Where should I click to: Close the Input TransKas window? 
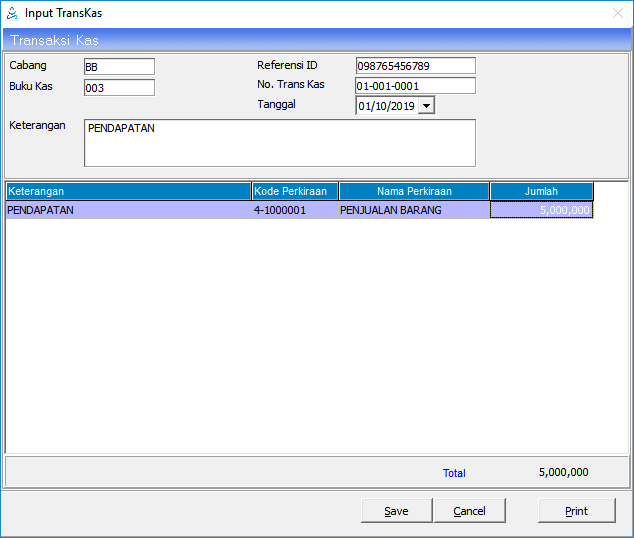(617, 14)
